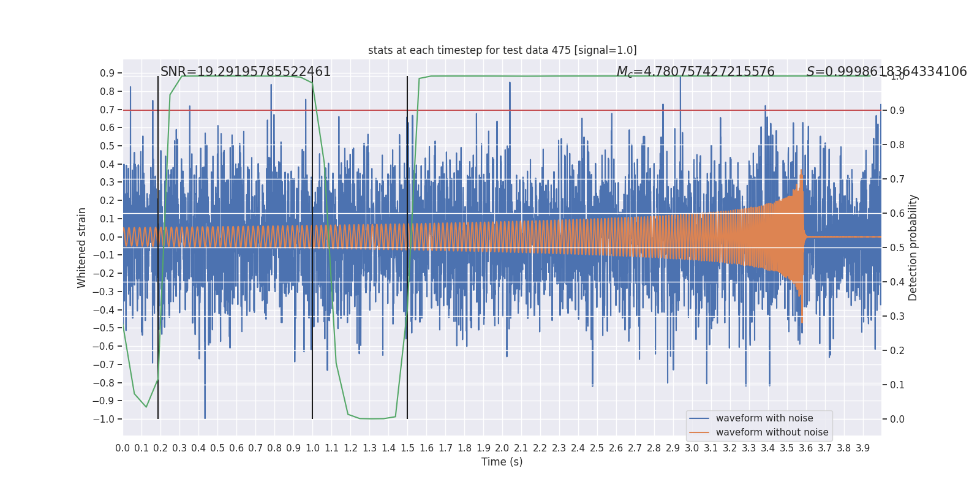The width and height of the screenshot is (980, 490).
Task: Click the 3.0 tick on the time axis
Action: [x=692, y=448]
